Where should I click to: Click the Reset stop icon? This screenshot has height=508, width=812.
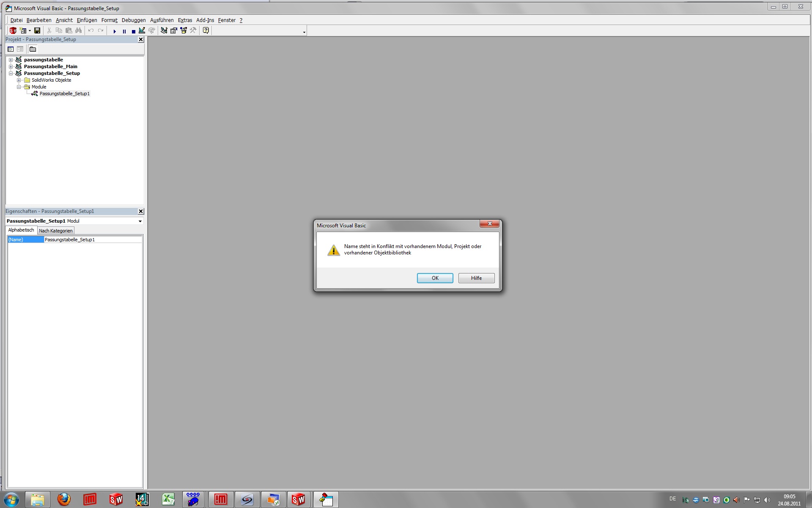click(x=133, y=31)
